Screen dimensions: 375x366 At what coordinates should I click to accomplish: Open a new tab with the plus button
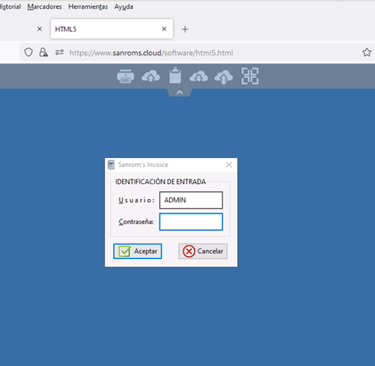point(185,29)
